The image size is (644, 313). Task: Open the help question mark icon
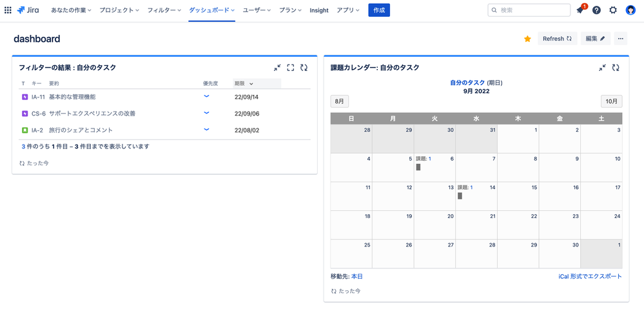click(596, 10)
